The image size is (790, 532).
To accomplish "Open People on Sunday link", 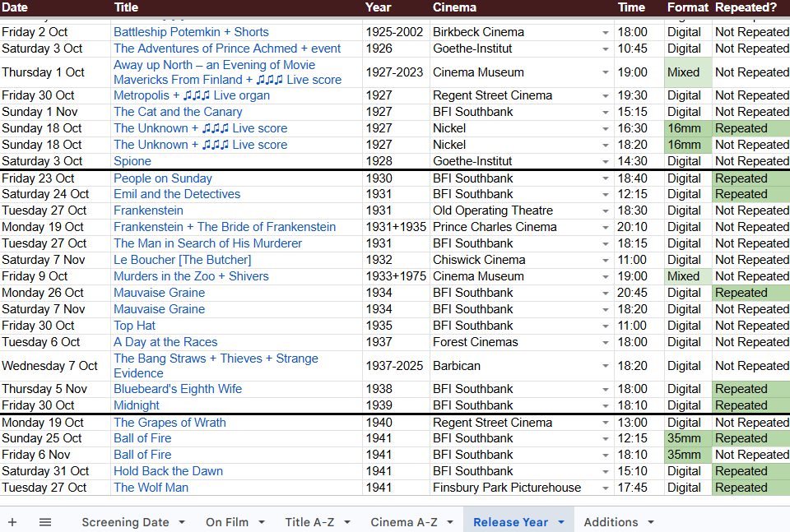I will click(x=163, y=178).
